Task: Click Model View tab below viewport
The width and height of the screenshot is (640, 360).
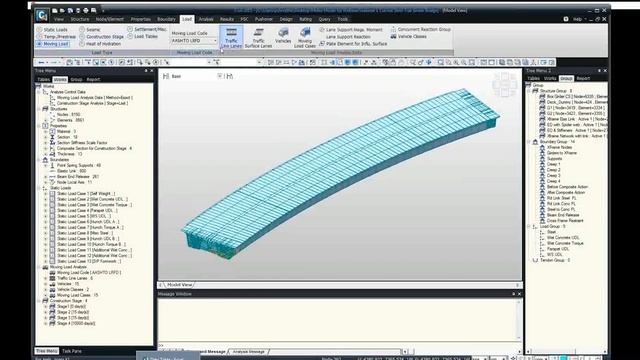Action: (179, 285)
